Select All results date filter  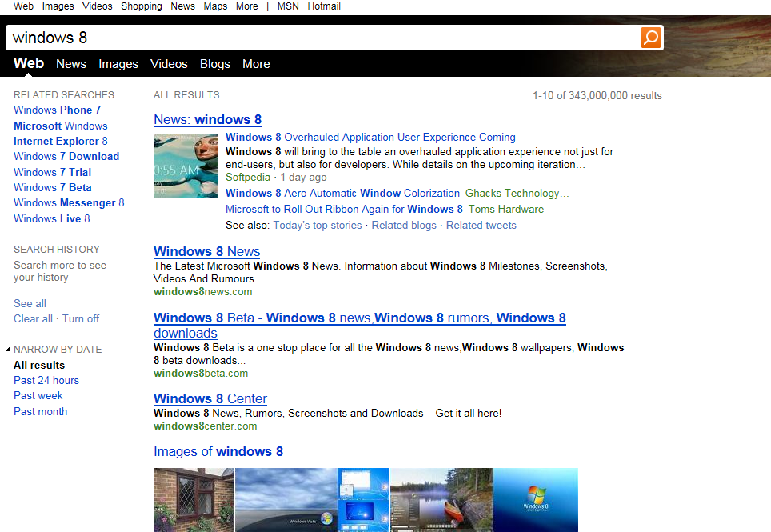(39, 366)
